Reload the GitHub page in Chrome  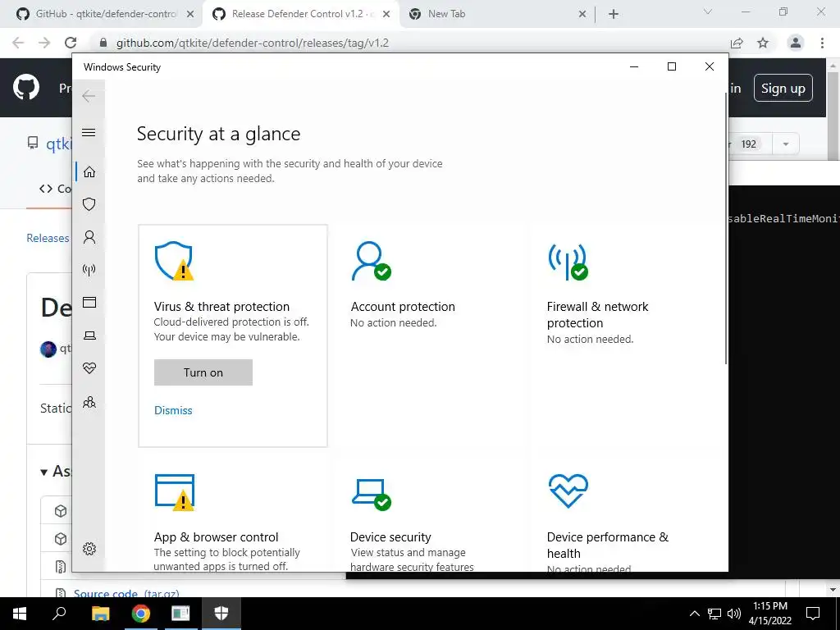71,43
